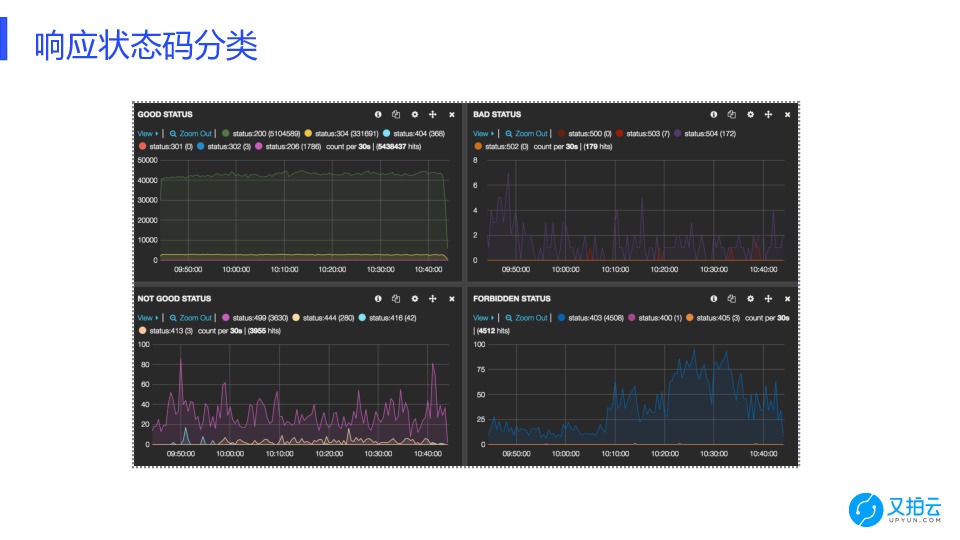Click move handle icon on BAD STATUS panel
This screenshot has width=960, height=540.
[x=768, y=114]
